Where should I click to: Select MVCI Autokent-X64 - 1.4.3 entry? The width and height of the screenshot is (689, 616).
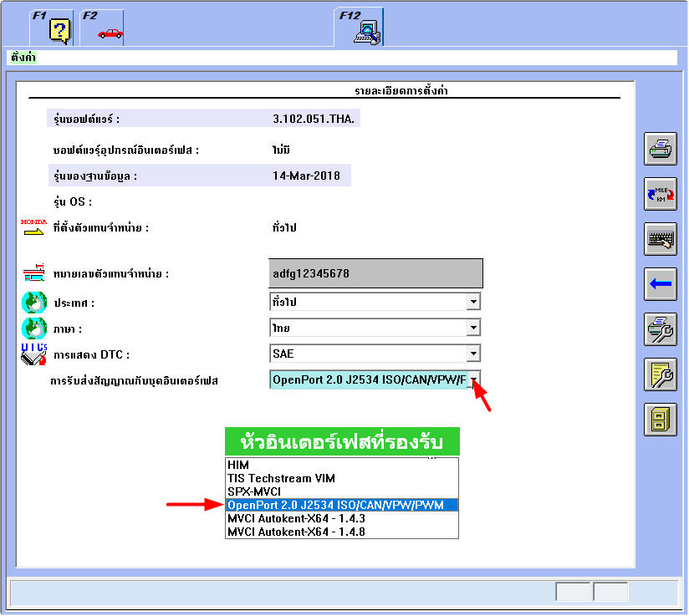click(342, 518)
